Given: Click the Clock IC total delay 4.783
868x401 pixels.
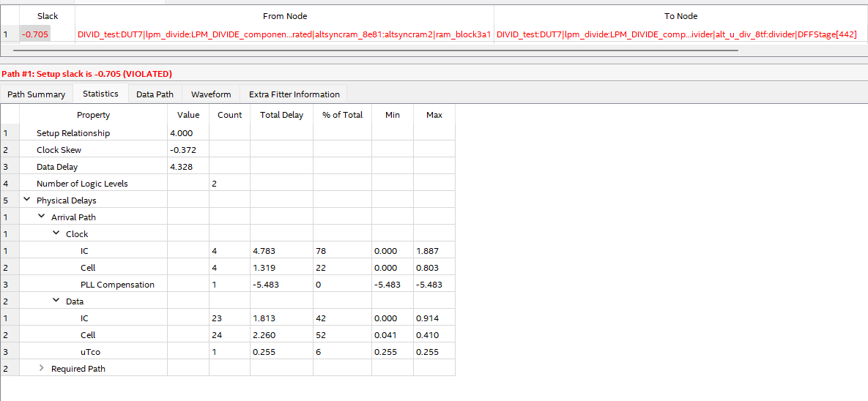Looking at the screenshot, I should [x=264, y=250].
